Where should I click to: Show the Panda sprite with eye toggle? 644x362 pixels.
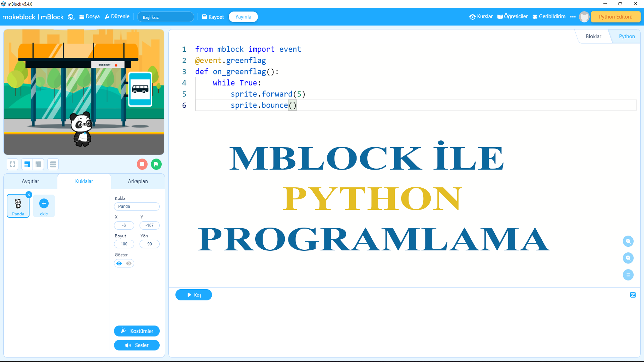pyautogui.click(x=119, y=263)
